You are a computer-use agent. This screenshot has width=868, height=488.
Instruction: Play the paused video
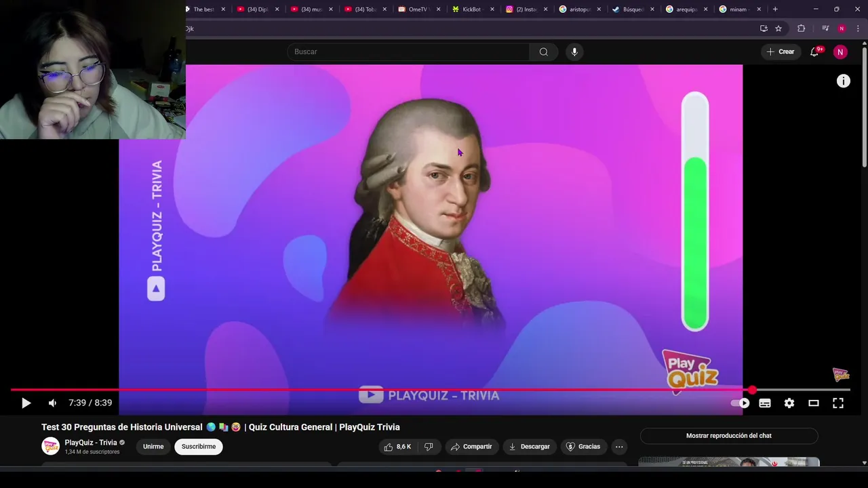click(26, 403)
